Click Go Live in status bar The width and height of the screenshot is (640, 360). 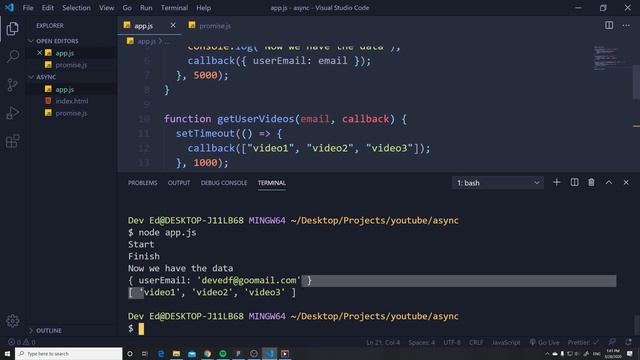tap(544, 342)
